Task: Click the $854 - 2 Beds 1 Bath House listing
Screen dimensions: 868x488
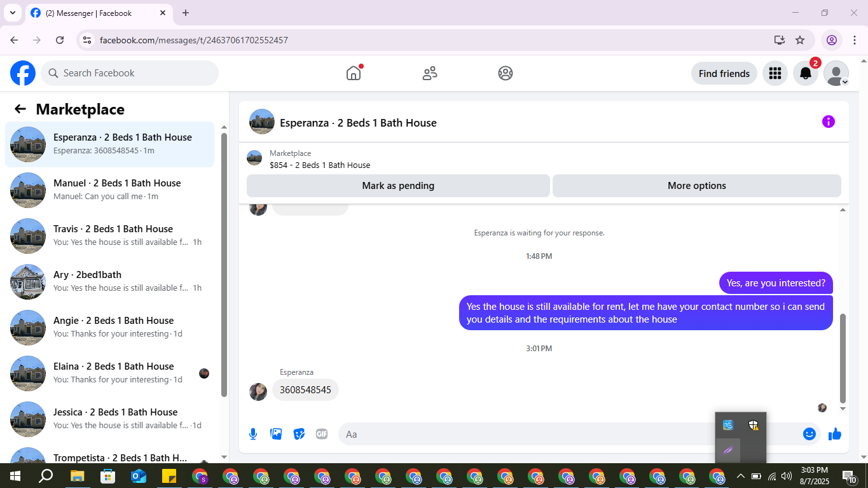Action: point(320,165)
